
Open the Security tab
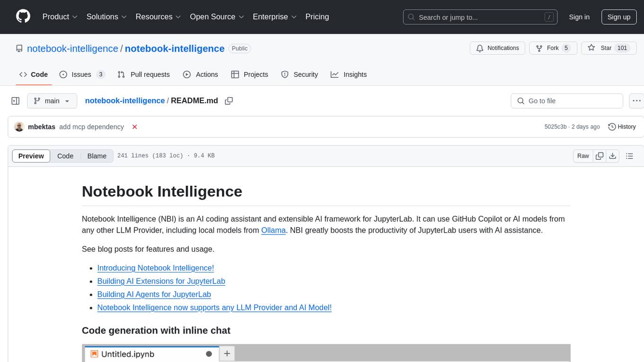click(299, 74)
